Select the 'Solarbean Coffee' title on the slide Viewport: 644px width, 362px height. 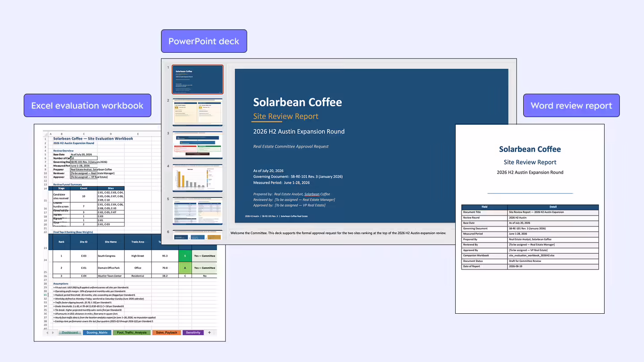pos(297,102)
